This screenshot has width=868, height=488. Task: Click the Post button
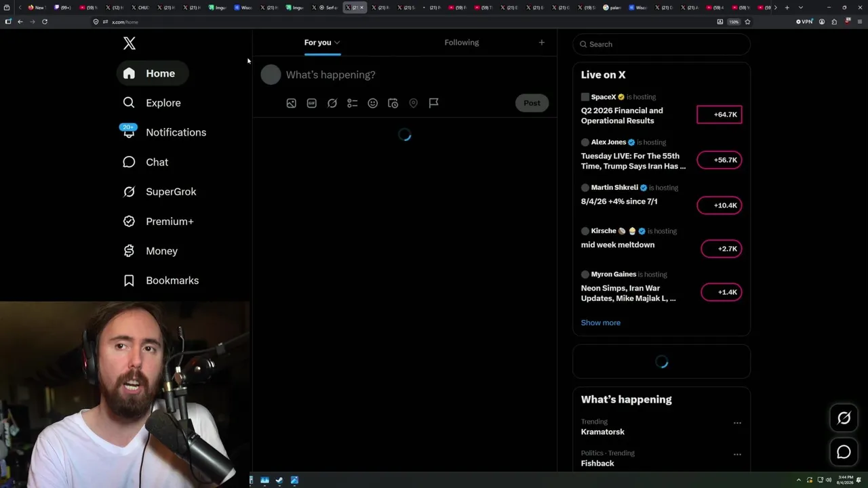(x=532, y=103)
